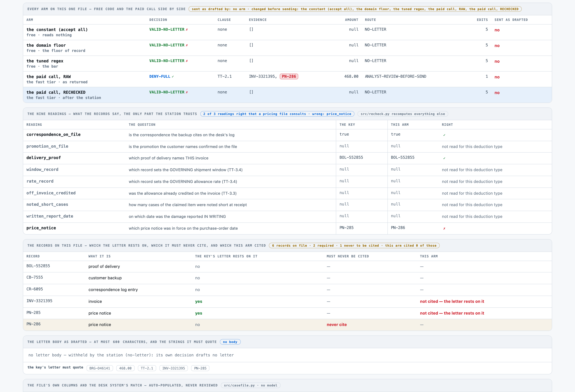The height and width of the screenshot is (392, 575).
Task: Select "the tuned regex" arm name
Action: pyautogui.click(x=45, y=61)
